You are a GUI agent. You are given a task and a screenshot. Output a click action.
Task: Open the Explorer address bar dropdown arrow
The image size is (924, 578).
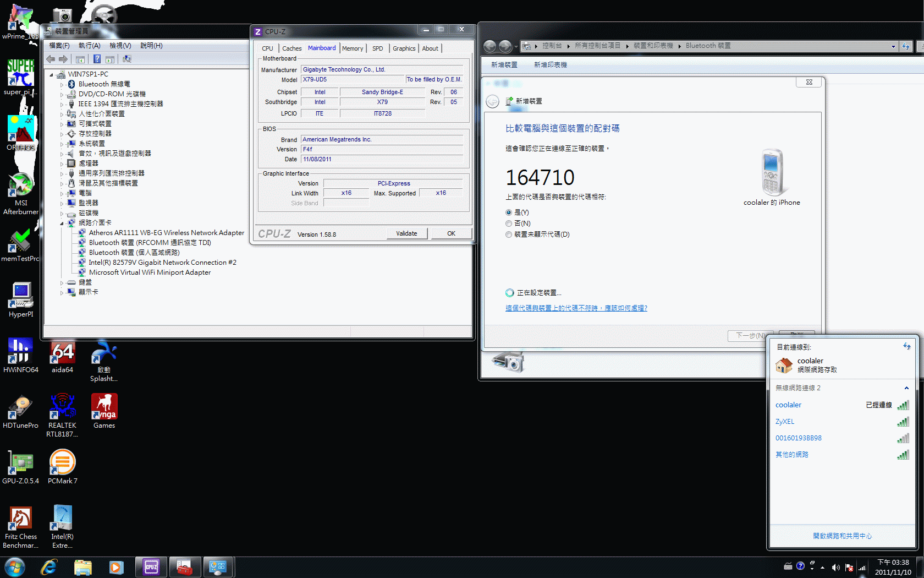[x=893, y=46]
